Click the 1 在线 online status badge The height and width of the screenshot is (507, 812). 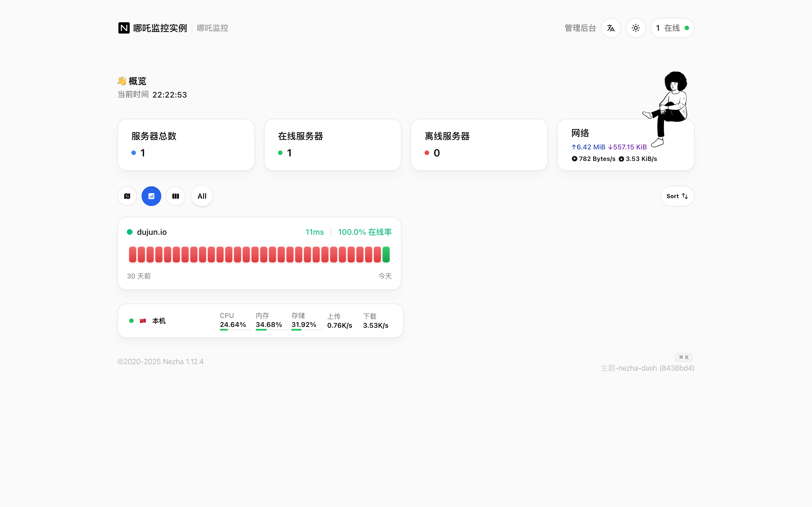672,28
